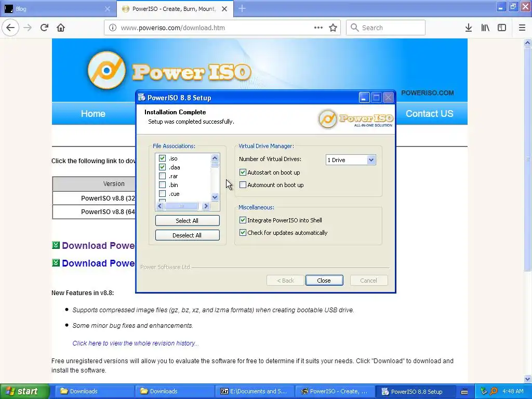Click second Download PowerISO link
The height and width of the screenshot is (399, 532).
pyautogui.click(x=98, y=263)
